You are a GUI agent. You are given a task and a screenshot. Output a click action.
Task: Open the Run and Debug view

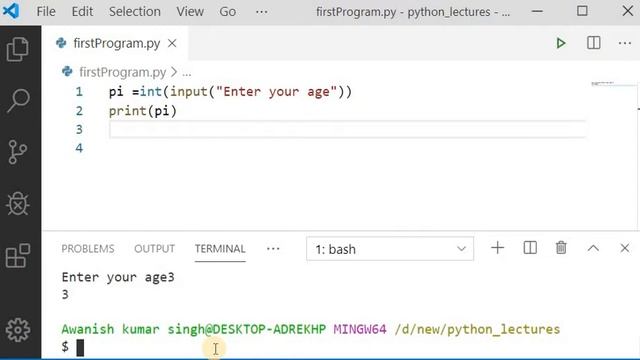tap(18, 203)
